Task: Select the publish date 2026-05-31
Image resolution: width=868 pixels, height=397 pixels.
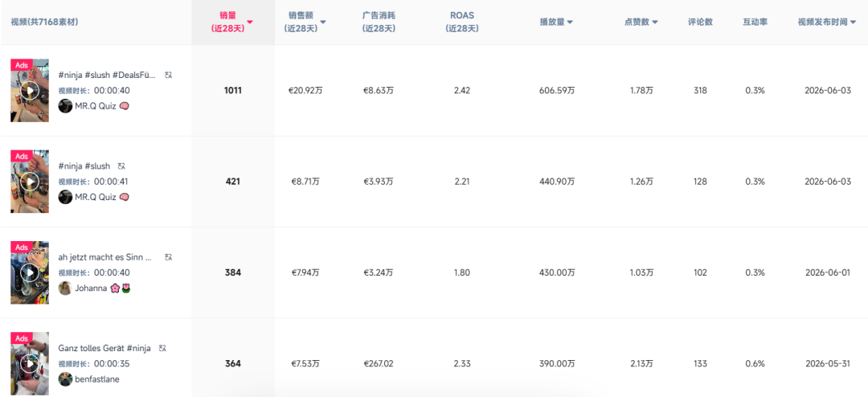Action: click(x=828, y=363)
